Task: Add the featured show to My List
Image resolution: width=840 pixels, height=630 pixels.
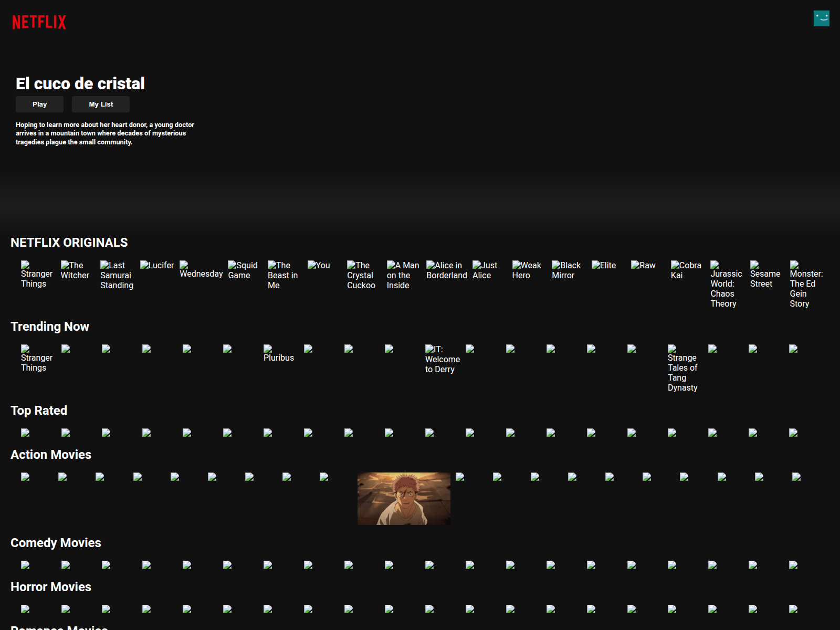Action: pyautogui.click(x=101, y=104)
